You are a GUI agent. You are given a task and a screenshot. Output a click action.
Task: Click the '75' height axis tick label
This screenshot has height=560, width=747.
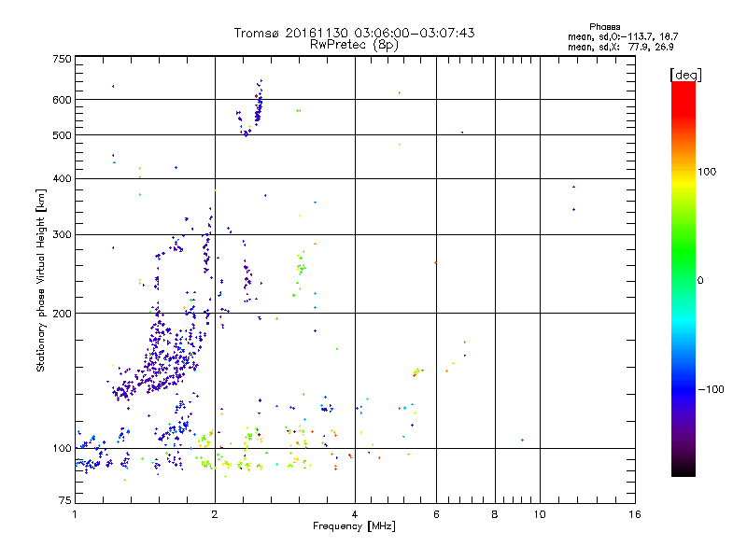pyautogui.click(x=65, y=500)
